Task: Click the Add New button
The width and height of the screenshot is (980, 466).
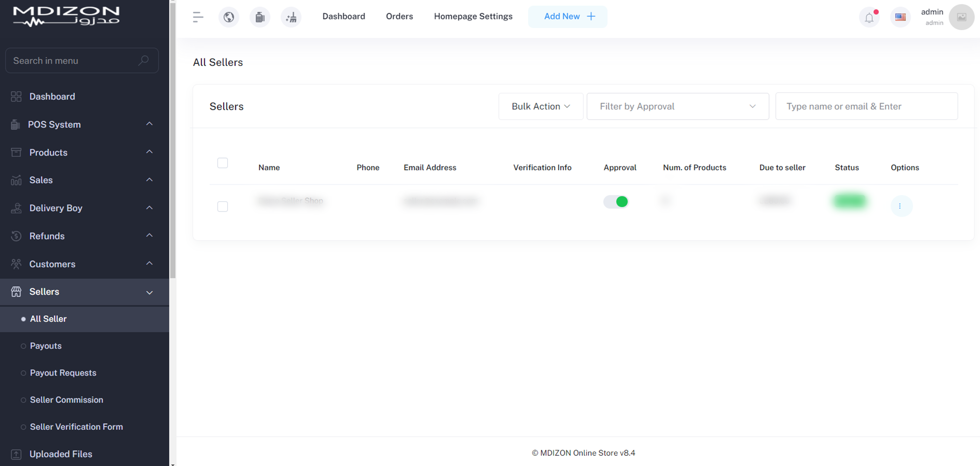Action: (567, 16)
